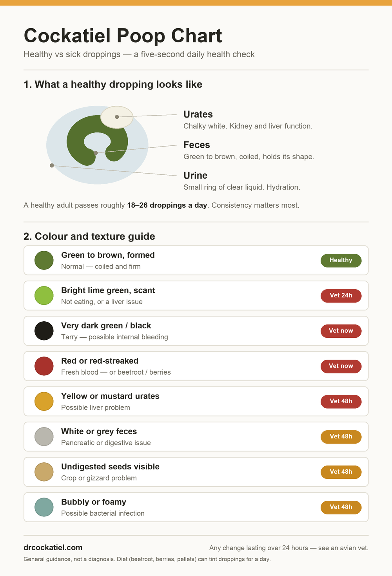
Task: Select the teal bubbly foamy circle
Action: (x=44, y=507)
